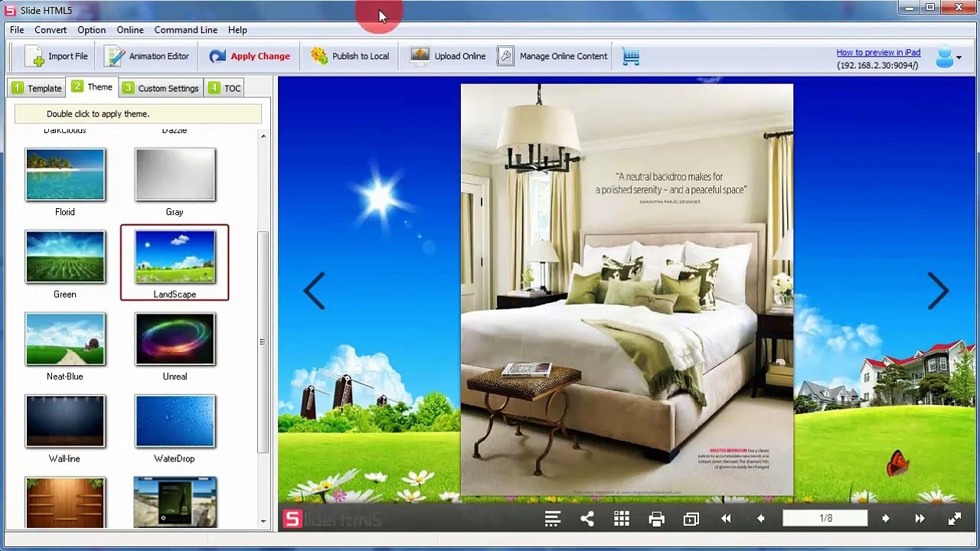Click the theme list scroll down arrow
This screenshot has width=980, height=551.
[x=263, y=521]
